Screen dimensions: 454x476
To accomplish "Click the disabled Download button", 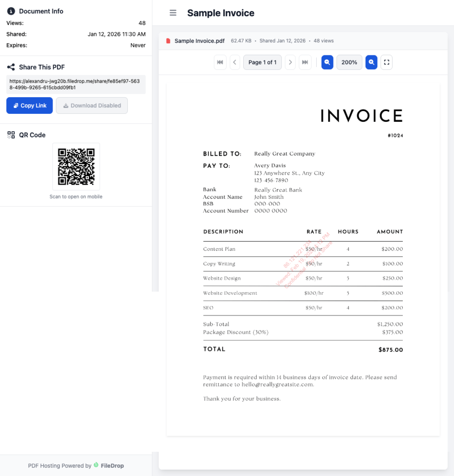I will pos(92,106).
